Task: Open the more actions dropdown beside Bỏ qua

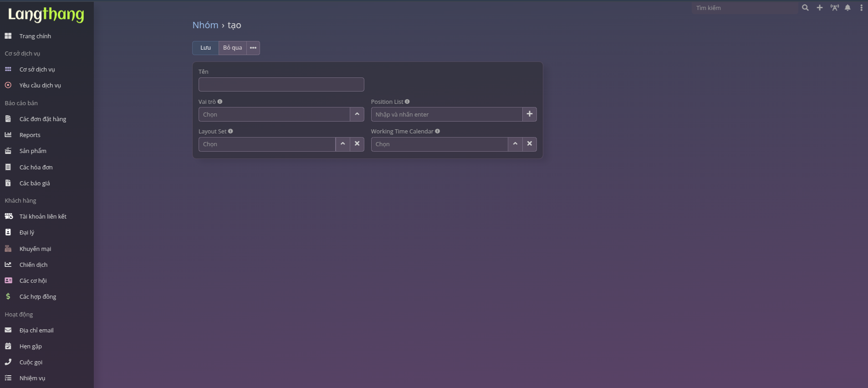Action: (253, 48)
